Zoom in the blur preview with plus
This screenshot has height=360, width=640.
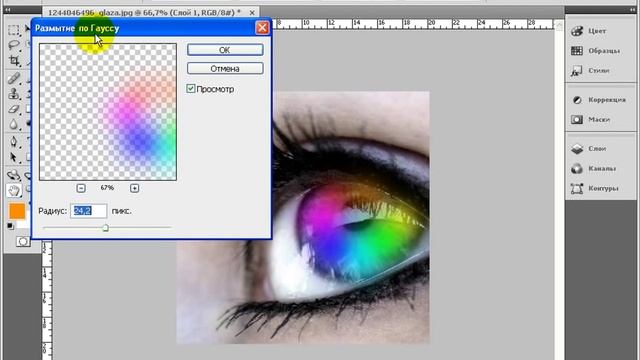pyautogui.click(x=134, y=188)
